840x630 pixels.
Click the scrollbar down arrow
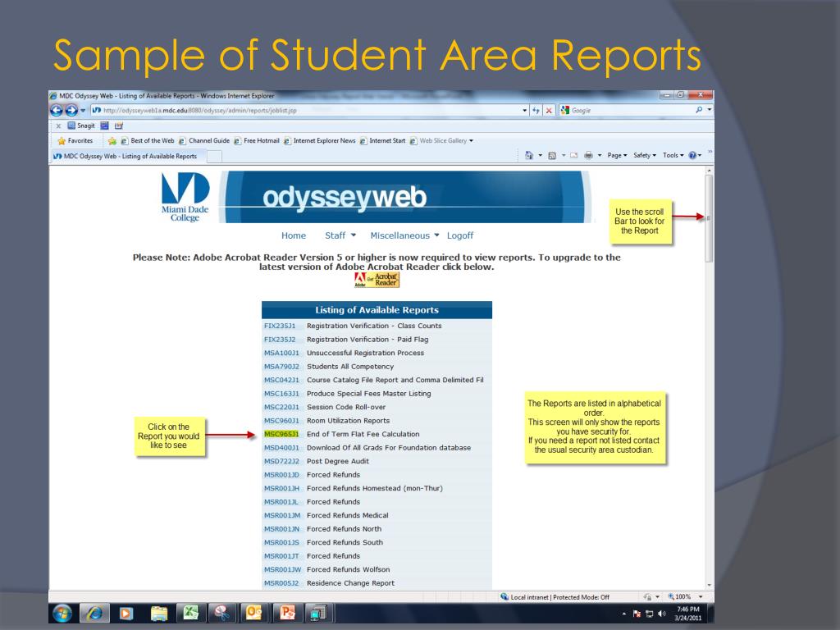pos(709,586)
